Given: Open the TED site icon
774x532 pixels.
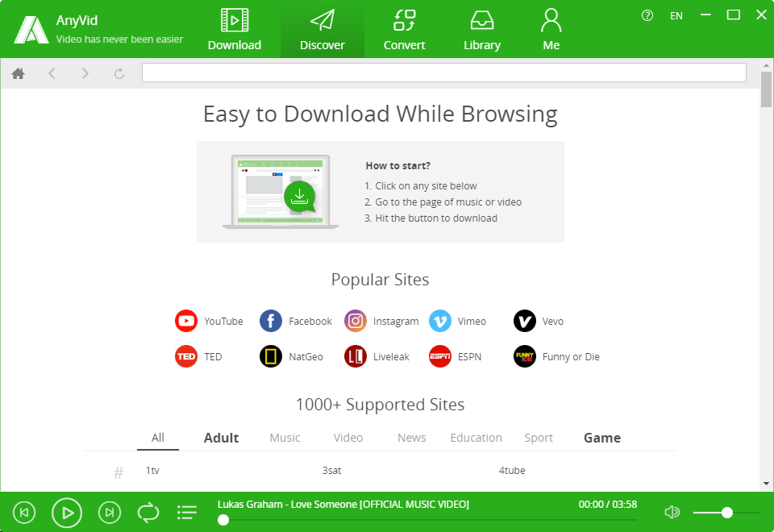Looking at the screenshot, I should 186,356.
